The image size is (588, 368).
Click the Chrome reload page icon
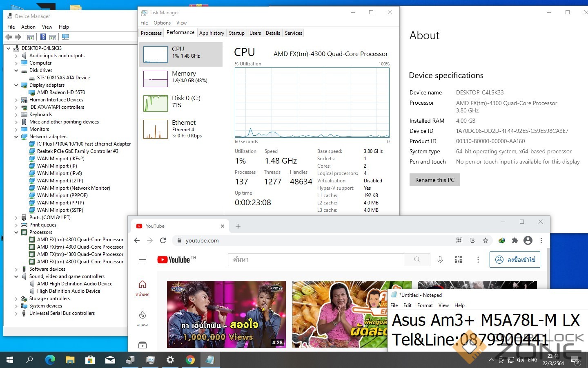tap(163, 240)
